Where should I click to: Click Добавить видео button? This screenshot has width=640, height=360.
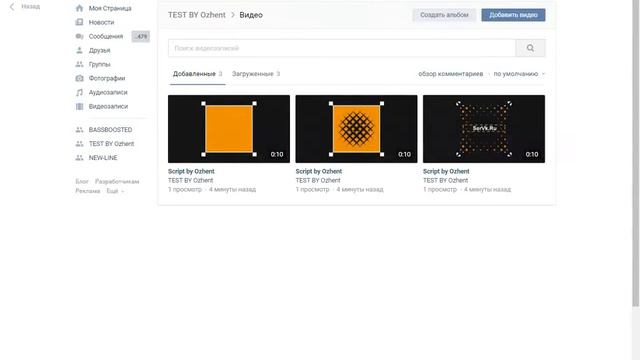(513, 15)
